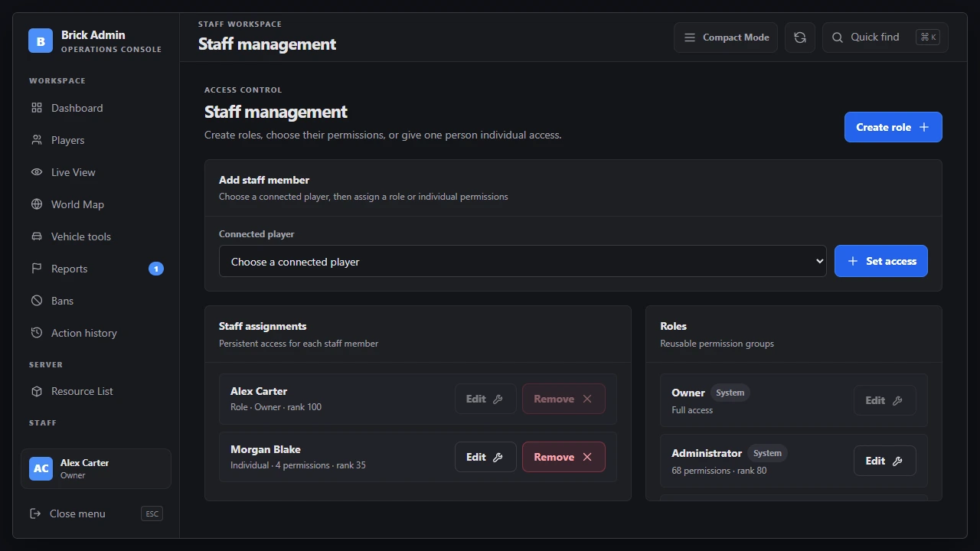Click the ESC key hint badge

coord(152,514)
